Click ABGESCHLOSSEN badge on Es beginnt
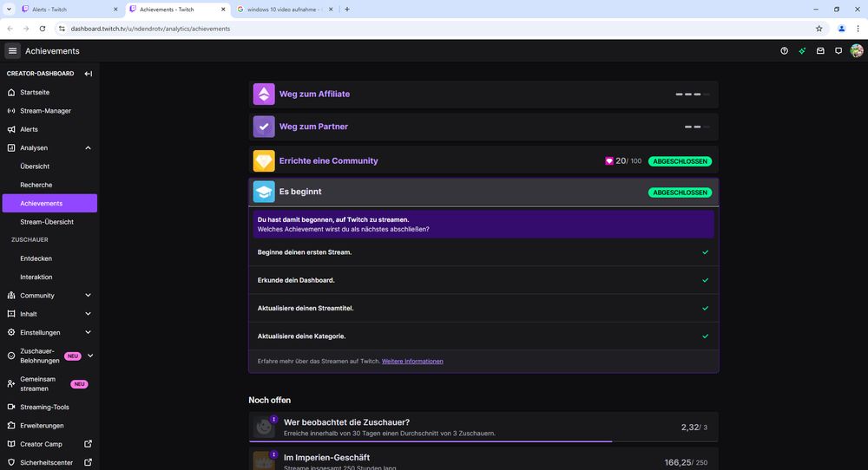The width and height of the screenshot is (868, 470). (x=680, y=193)
